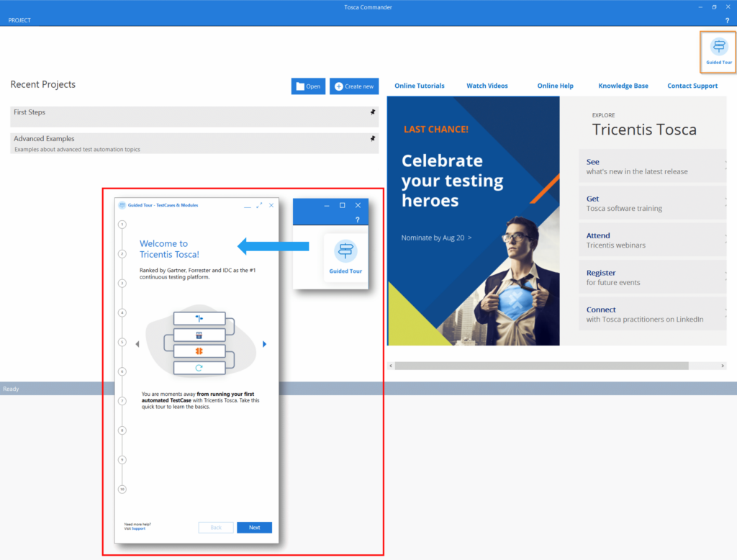Select the Advanced Examples recent project

click(x=194, y=143)
